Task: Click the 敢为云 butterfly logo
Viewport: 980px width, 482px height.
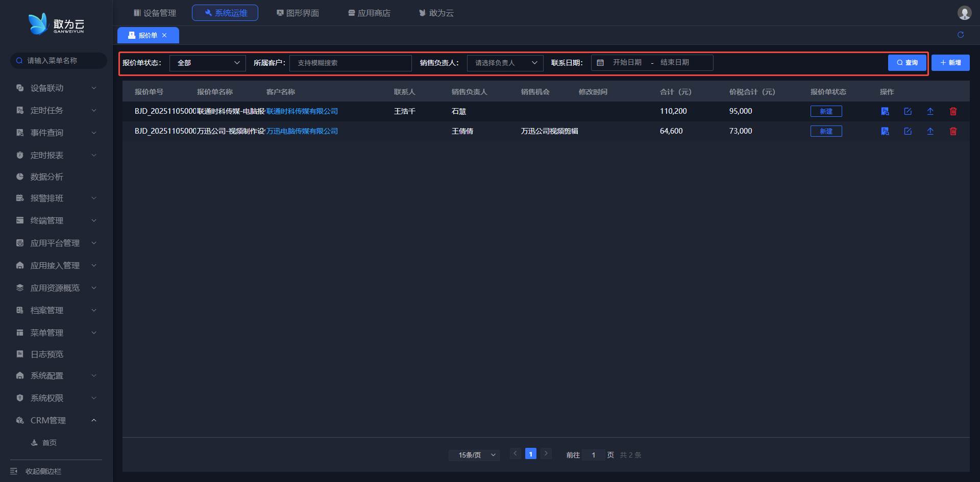Action: click(38, 23)
